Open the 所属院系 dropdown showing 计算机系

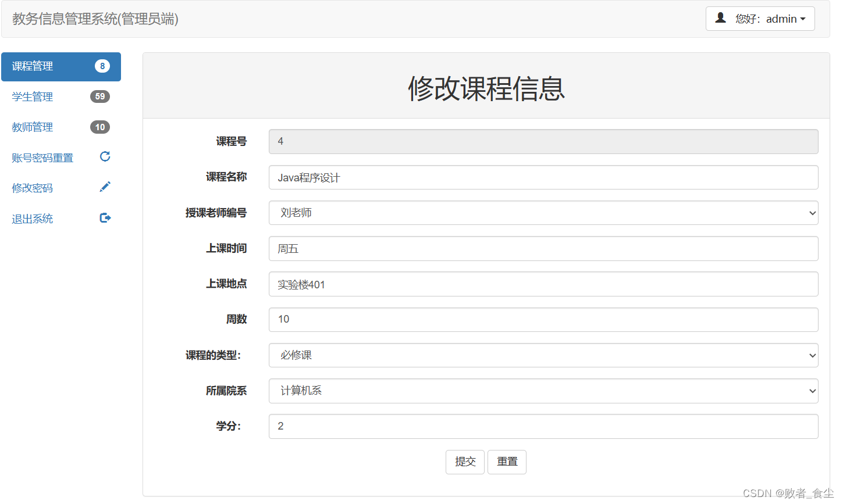pos(543,391)
